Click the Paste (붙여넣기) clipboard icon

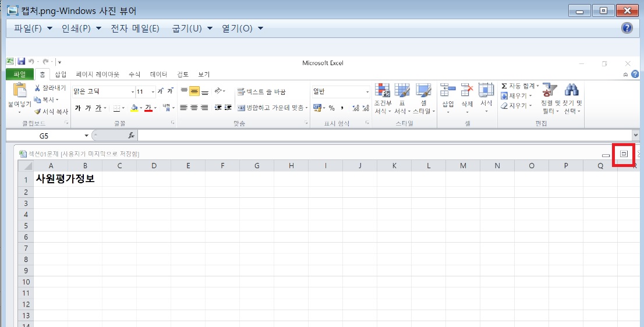coord(20,91)
